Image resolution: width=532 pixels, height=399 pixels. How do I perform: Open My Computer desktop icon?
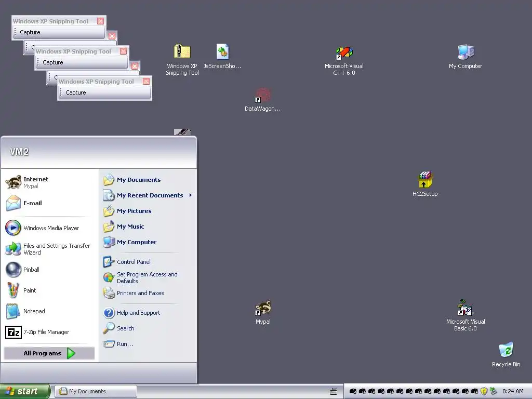[465, 56]
